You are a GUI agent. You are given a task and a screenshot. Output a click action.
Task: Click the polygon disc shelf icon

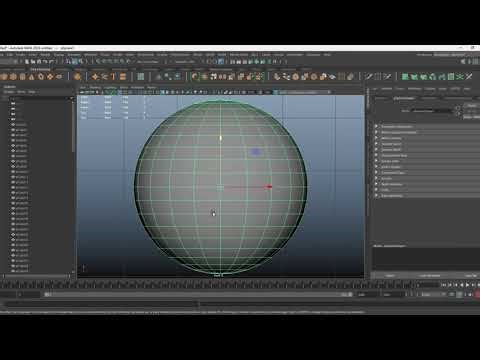tap(59, 77)
